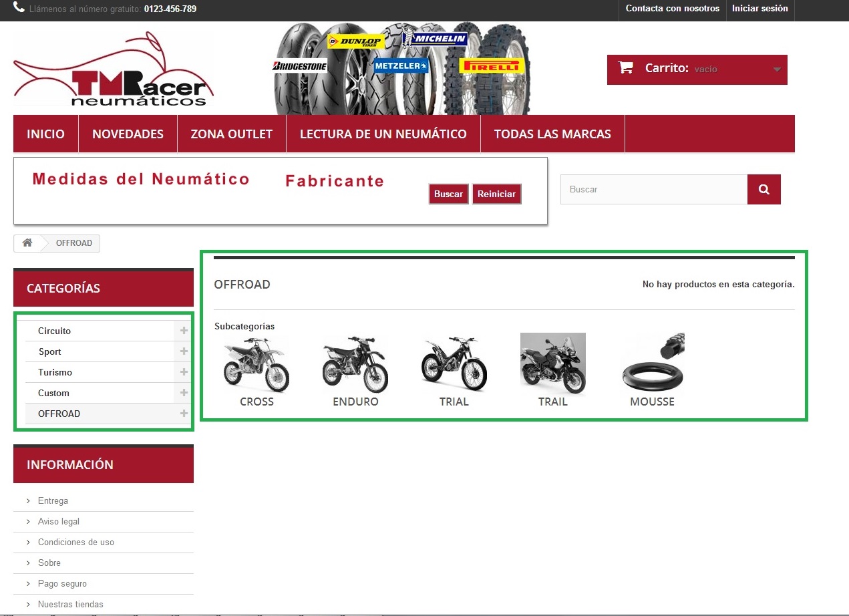Open the Nuestras tiendas link
The height and width of the screenshot is (616, 849).
tap(71, 604)
